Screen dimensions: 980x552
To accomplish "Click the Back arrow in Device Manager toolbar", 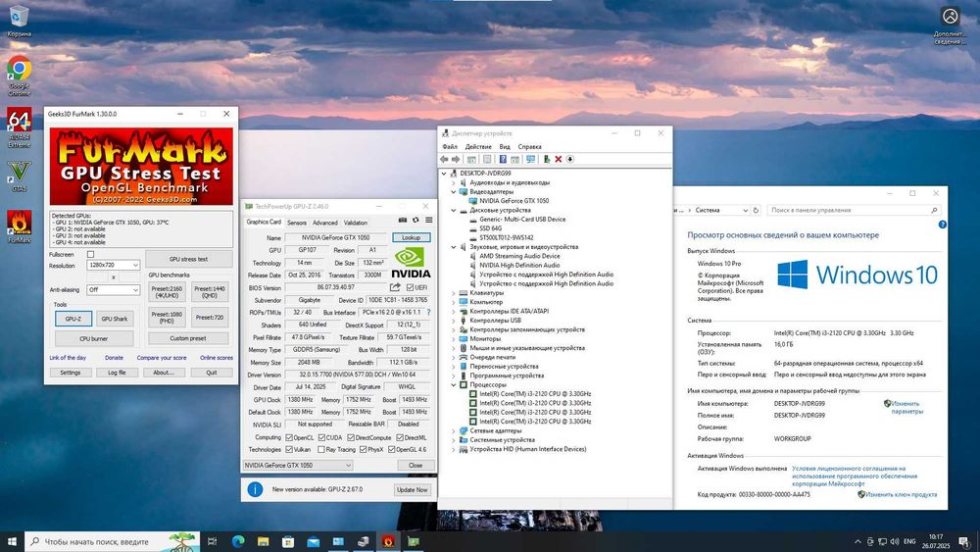I will (444, 160).
